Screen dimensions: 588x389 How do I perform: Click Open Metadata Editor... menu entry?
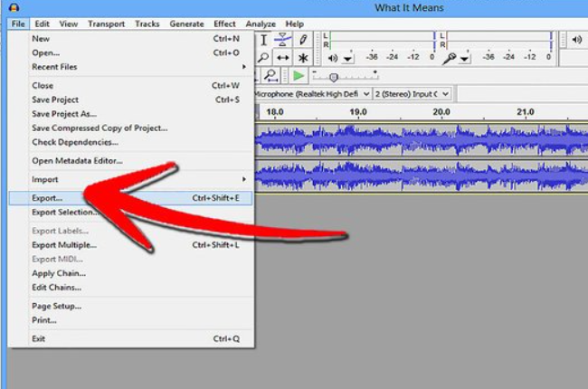point(77,161)
